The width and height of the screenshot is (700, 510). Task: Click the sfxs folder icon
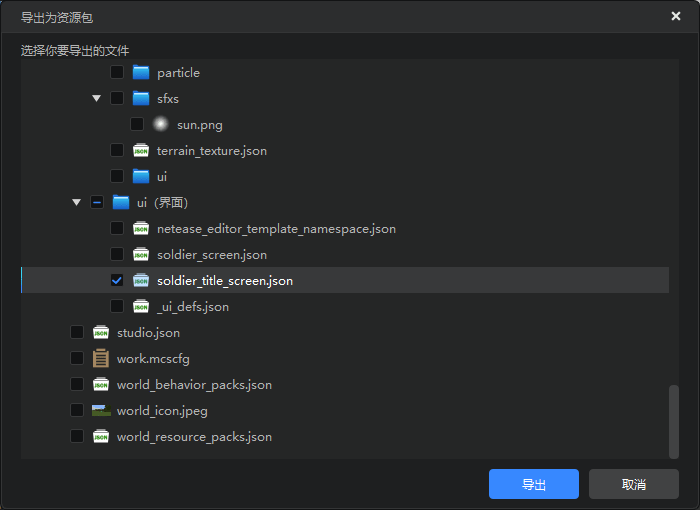click(141, 98)
